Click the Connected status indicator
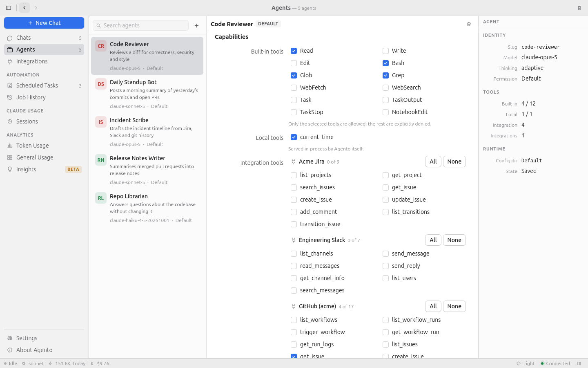The height and width of the screenshot is (368, 588). (555, 364)
